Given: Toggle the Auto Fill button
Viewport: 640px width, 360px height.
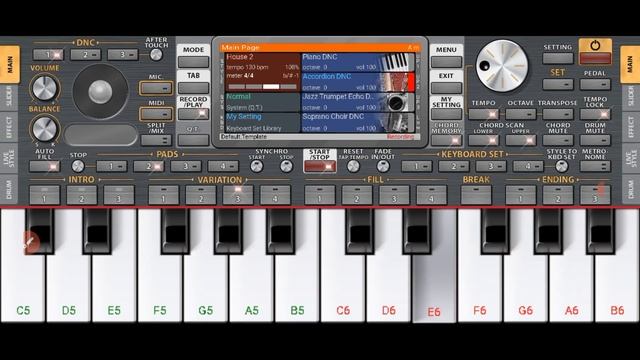Looking at the screenshot, I should point(44,166).
